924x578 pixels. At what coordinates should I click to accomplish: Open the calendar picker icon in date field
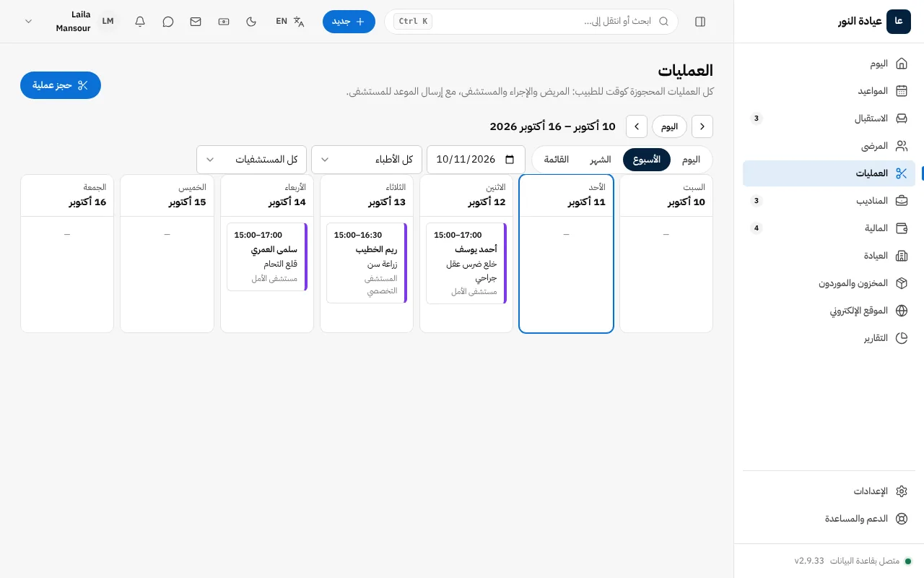pos(510,160)
